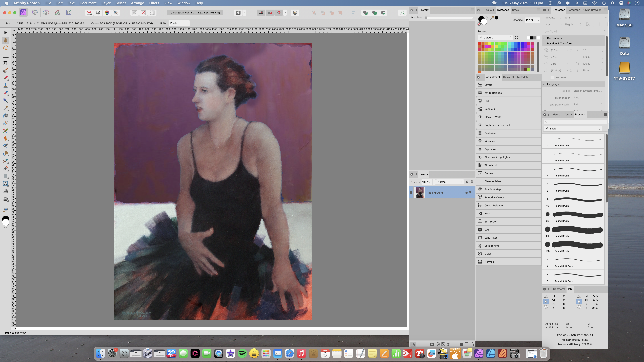
Task: Switch to the Metadata tab
Action: (522, 77)
